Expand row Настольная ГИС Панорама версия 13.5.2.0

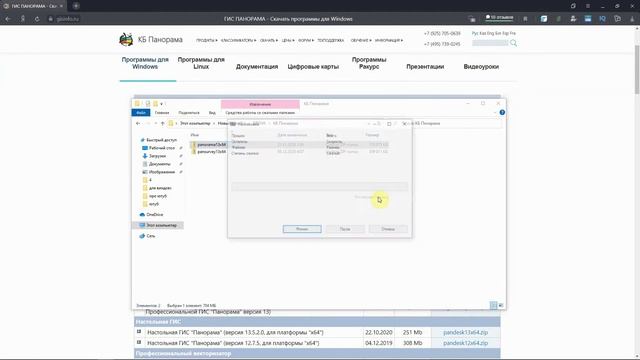[x=139, y=332]
